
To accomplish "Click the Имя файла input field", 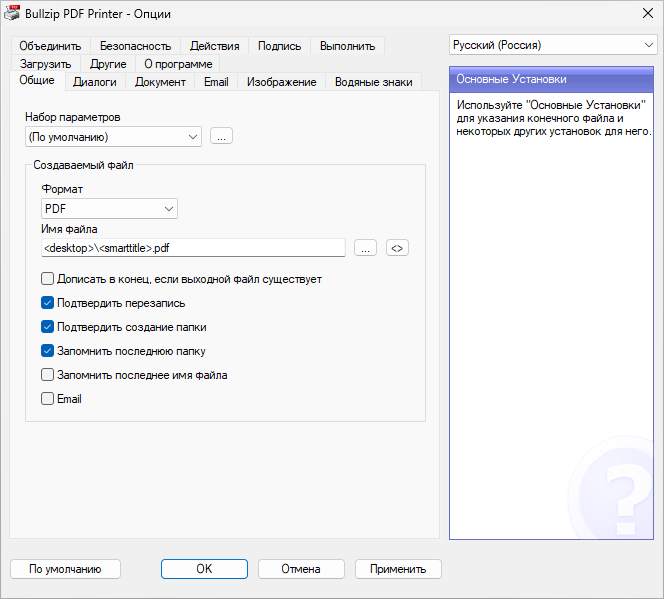I will point(193,248).
